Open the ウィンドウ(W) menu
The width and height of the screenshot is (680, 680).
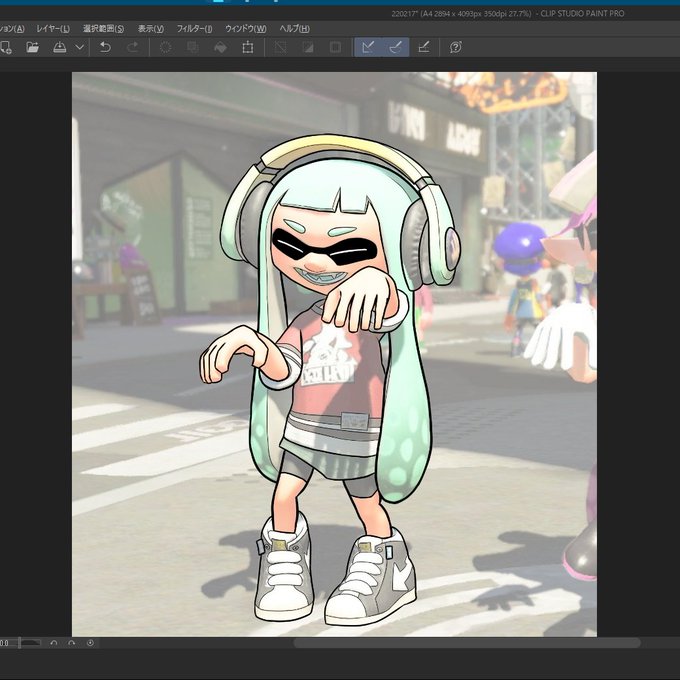click(x=245, y=29)
